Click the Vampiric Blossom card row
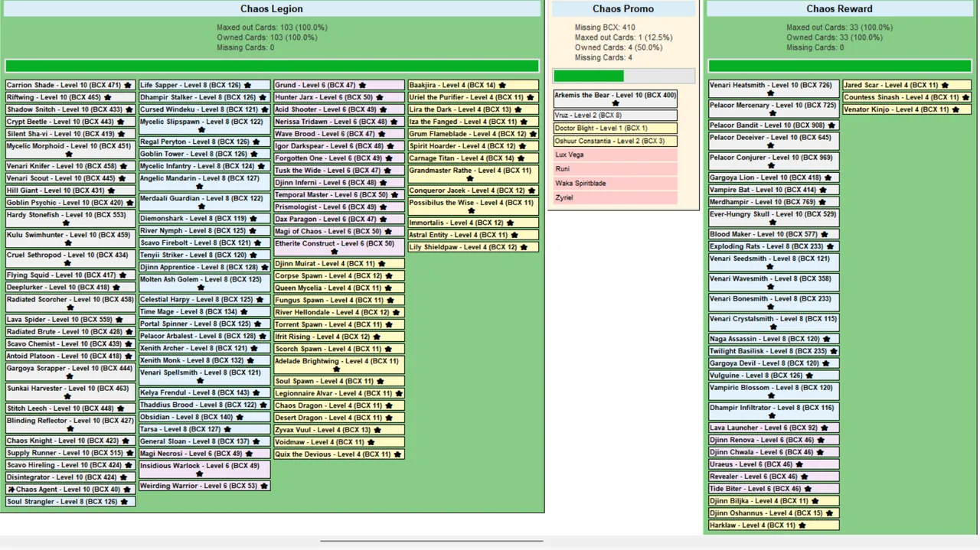 pos(773,392)
